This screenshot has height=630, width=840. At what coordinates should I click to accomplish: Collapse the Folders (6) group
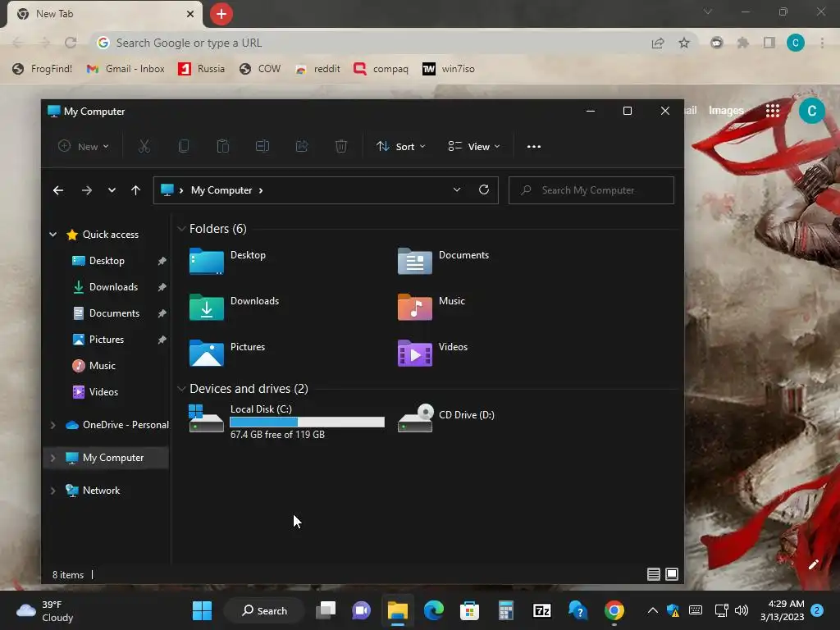coord(181,229)
